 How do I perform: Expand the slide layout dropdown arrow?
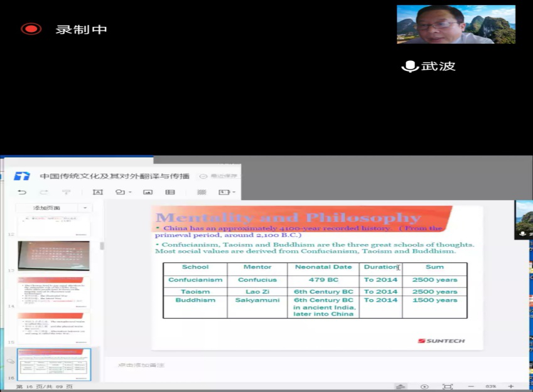tap(233, 192)
